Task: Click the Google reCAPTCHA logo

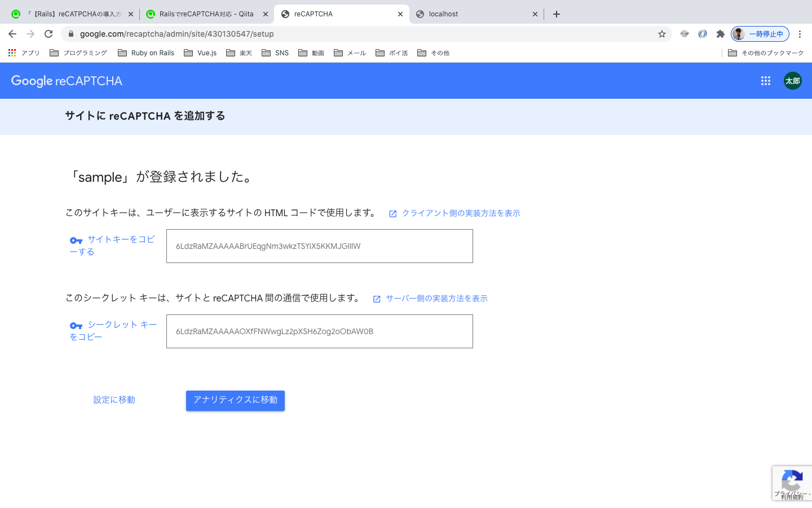Action: (67, 81)
